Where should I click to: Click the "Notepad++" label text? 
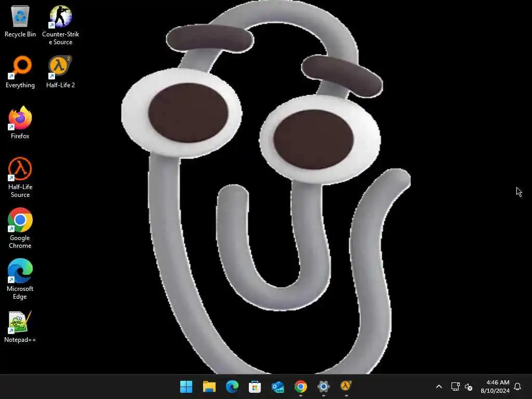click(20, 340)
